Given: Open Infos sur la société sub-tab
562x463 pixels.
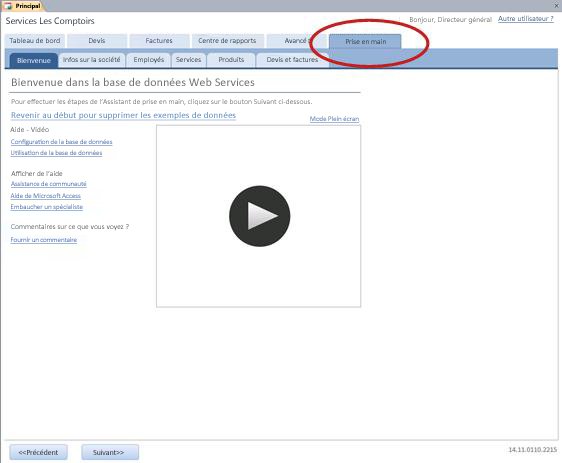Looking at the screenshot, I should (x=92, y=60).
